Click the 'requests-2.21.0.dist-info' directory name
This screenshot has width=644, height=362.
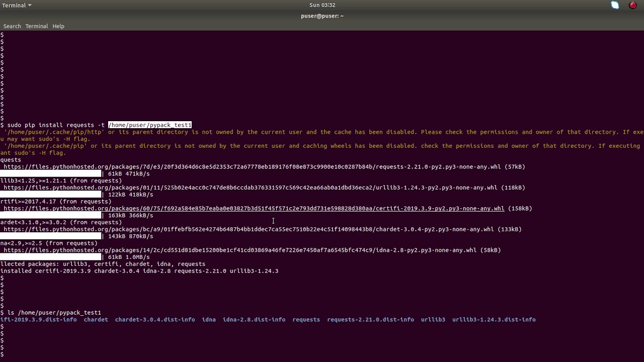click(x=371, y=320)
